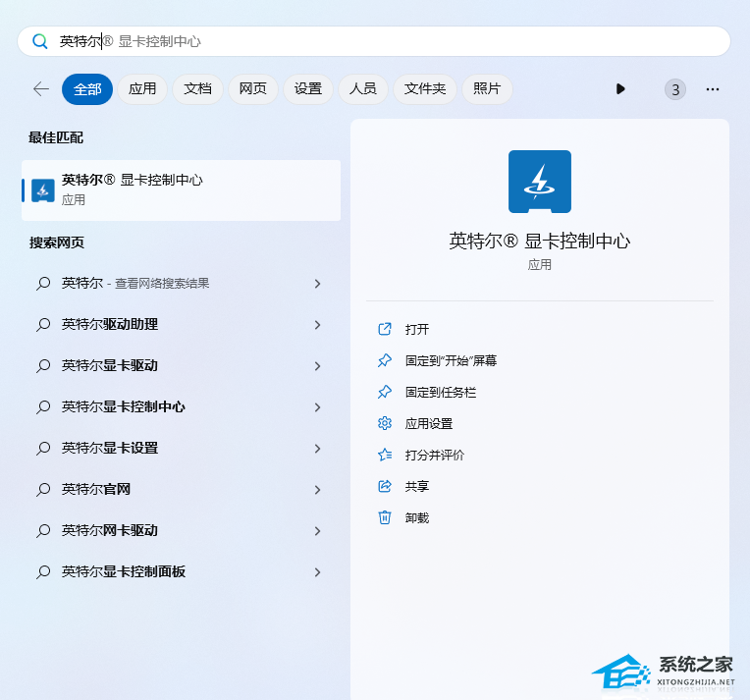Select web result 英特尔 - 查看网络搜索结果
The height and width of the screenshot is (700, 750).
(x=182, y=284)
